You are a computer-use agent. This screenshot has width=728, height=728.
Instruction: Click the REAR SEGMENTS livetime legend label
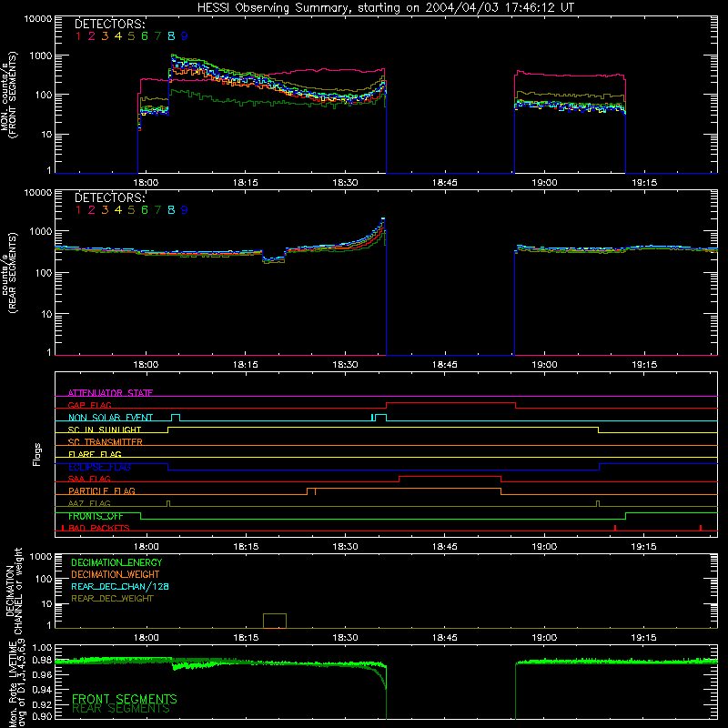coord(121,709)
